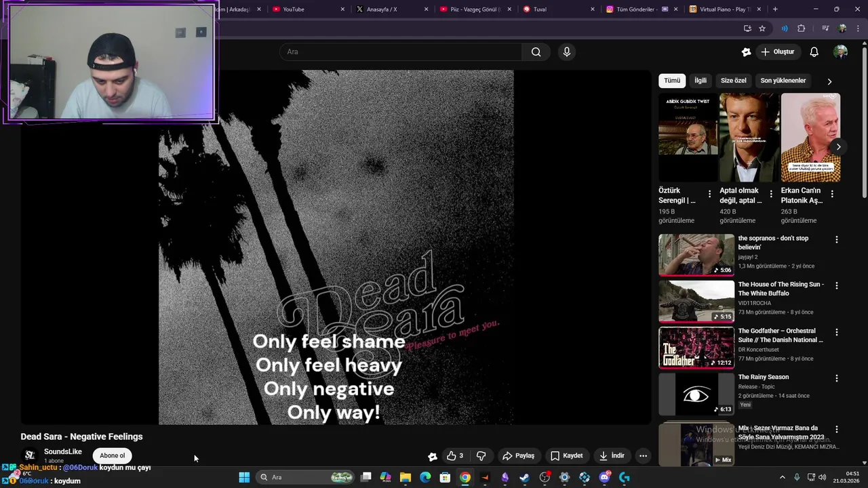
Task: Open Task View from the taskbar
Action: point(366,477)
